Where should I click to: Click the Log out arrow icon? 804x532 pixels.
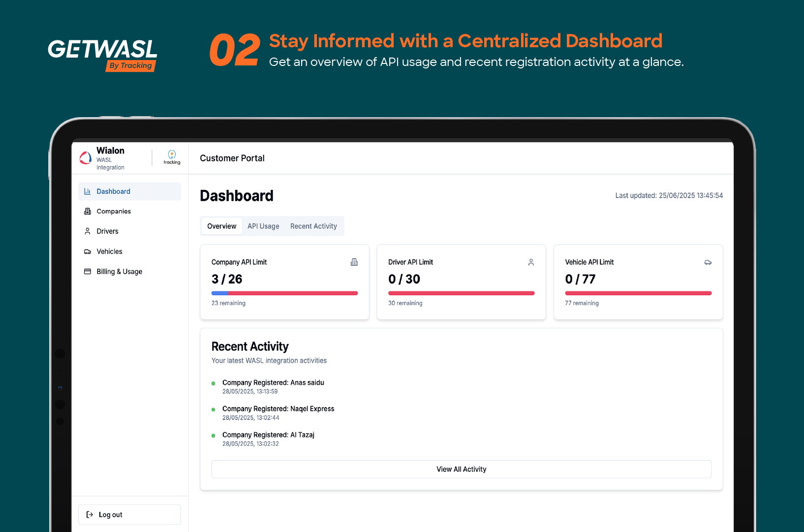[90, 515]
